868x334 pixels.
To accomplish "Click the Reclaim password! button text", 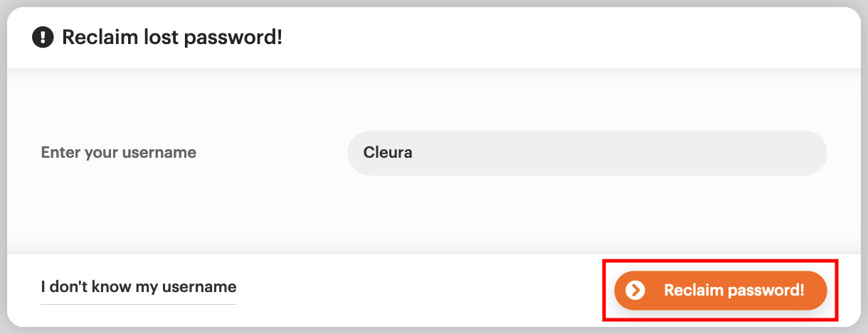I will click(734, 290).
